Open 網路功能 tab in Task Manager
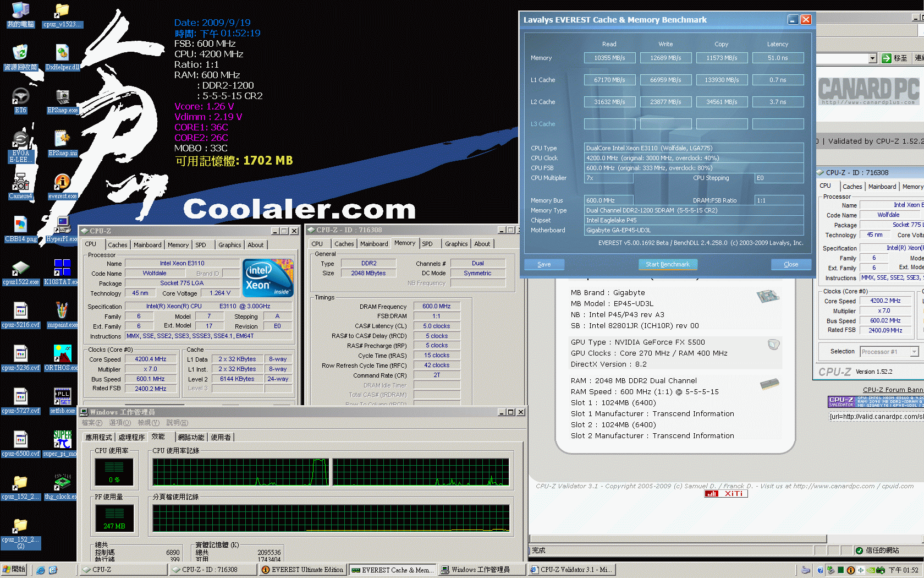The image size is (924, 578). 191,437
